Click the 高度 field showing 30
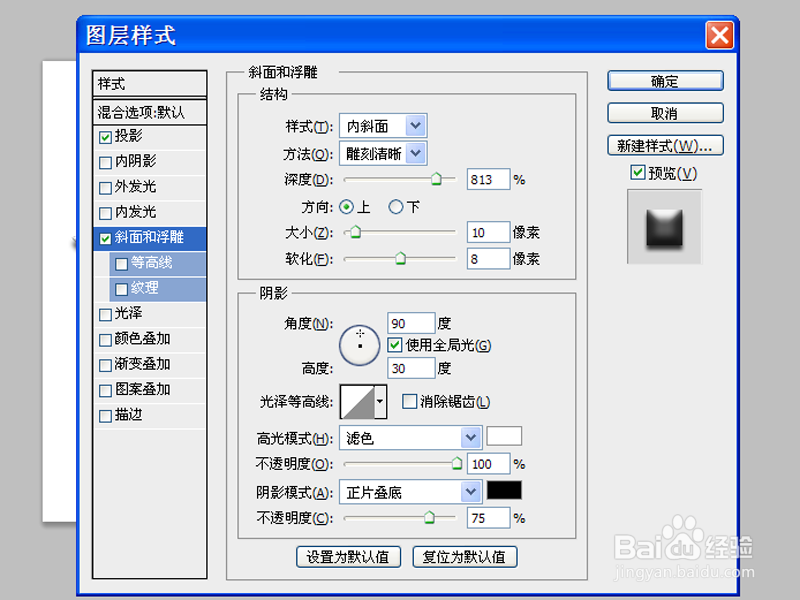 click(x=411, y=368)
